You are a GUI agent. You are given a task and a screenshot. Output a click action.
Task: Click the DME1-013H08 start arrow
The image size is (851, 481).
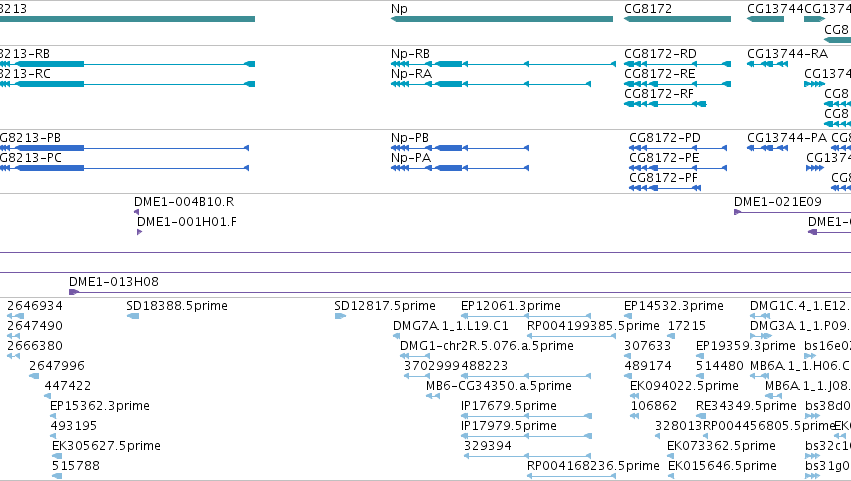click(74, 292)
